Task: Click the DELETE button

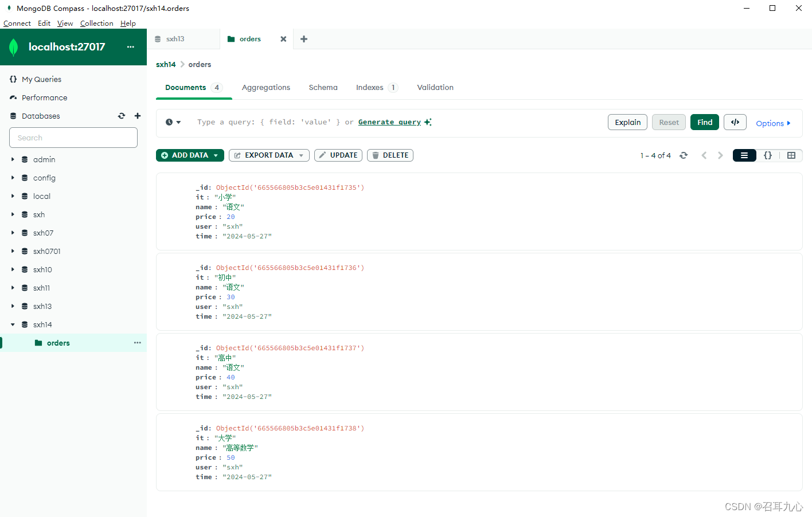Action: tap(390, 155)
